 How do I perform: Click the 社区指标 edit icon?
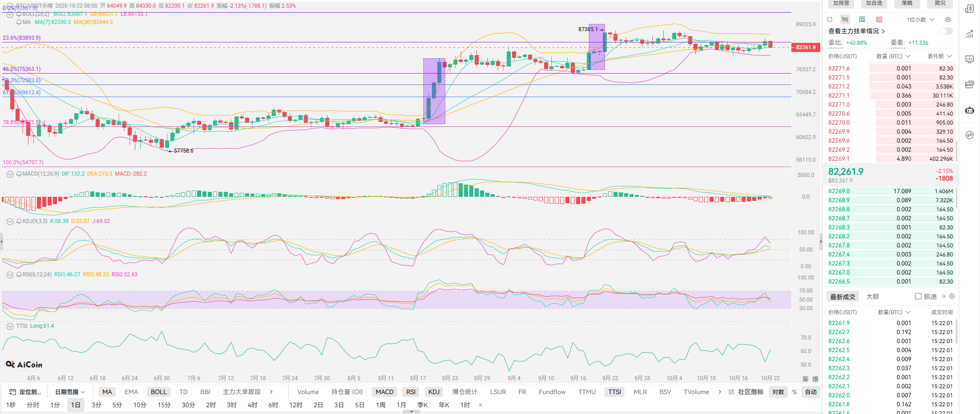[x=731, y=392]
